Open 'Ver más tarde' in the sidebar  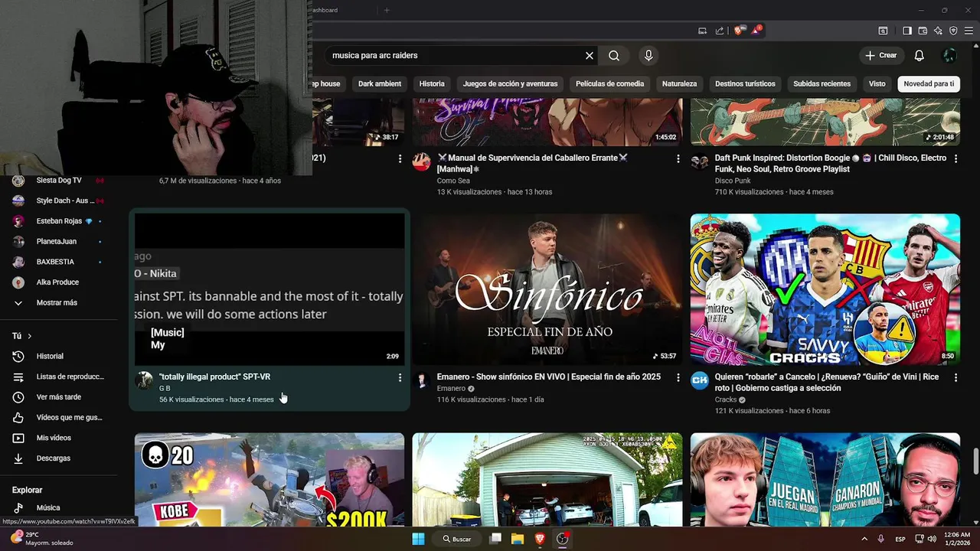[x=58, y=397]
